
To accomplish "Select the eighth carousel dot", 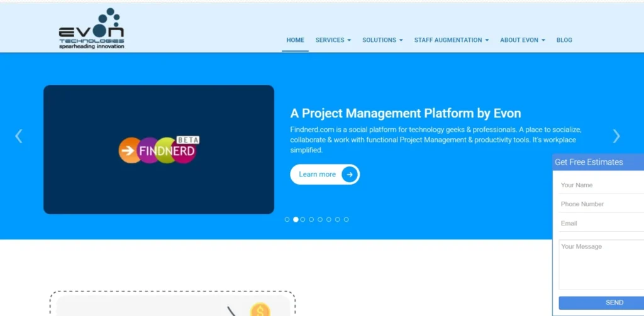I will [347, 219].
